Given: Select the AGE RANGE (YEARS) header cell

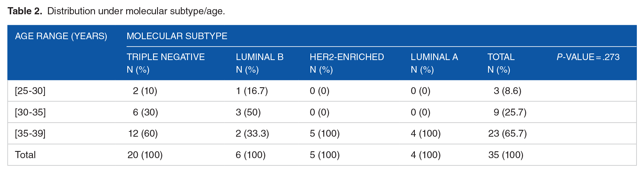Looking at the screenshot, I should coord(61,36).
